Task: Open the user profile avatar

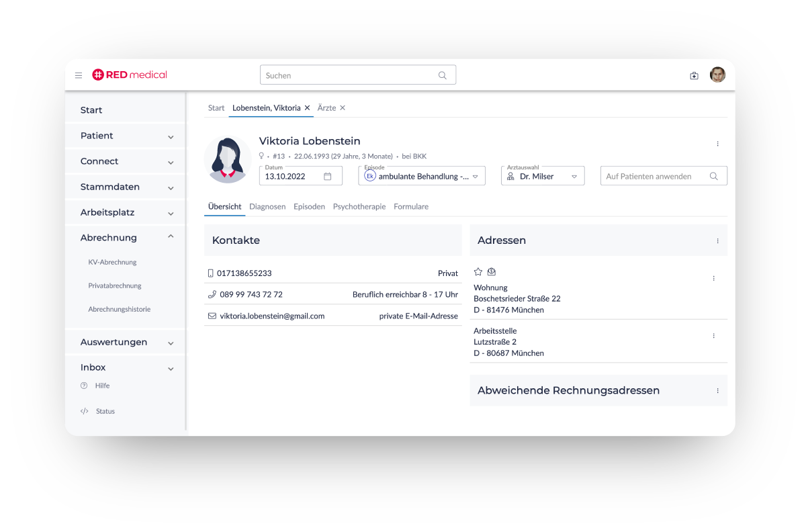Action: [x=718, y=75]
